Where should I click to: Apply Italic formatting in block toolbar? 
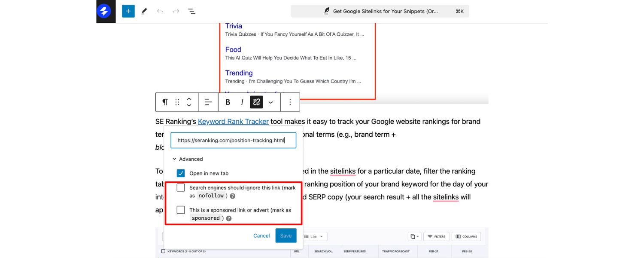(242, 102)
